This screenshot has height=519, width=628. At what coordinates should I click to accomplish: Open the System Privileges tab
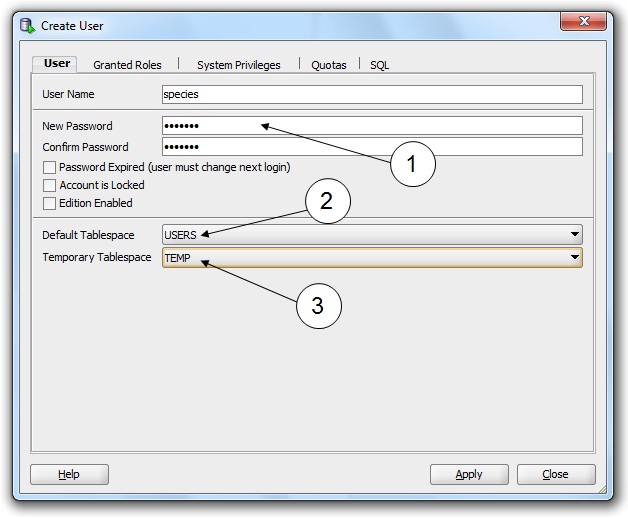coord(238,65)
